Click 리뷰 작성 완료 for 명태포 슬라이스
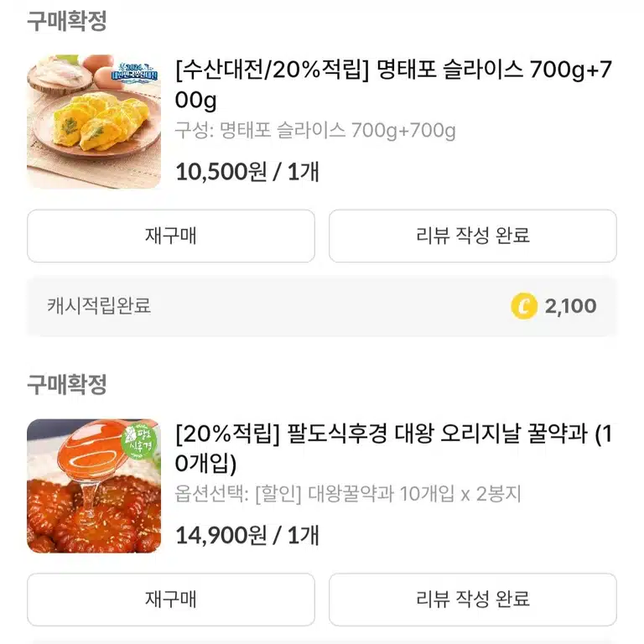Screen dimensions: 644x644 [473, 236]
